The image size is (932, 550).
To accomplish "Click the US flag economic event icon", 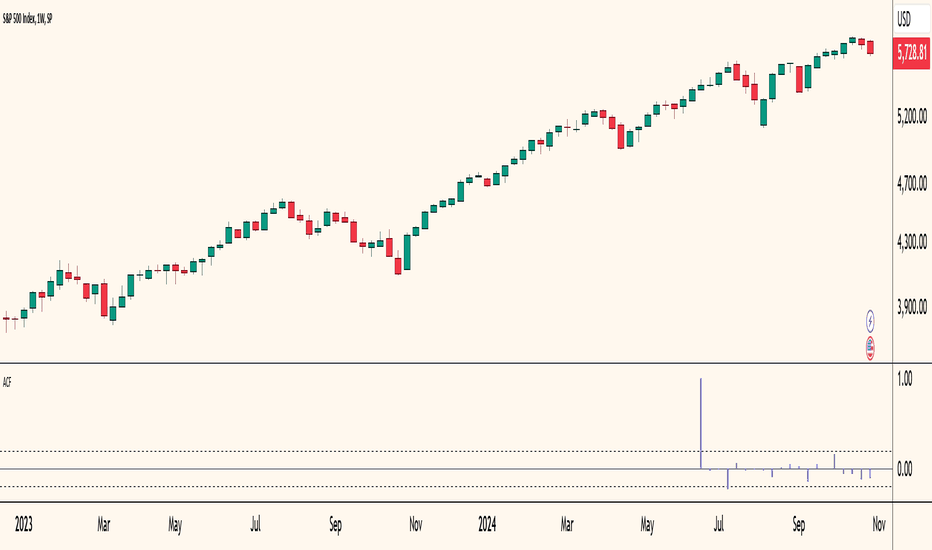I will [x=870, y=348].
